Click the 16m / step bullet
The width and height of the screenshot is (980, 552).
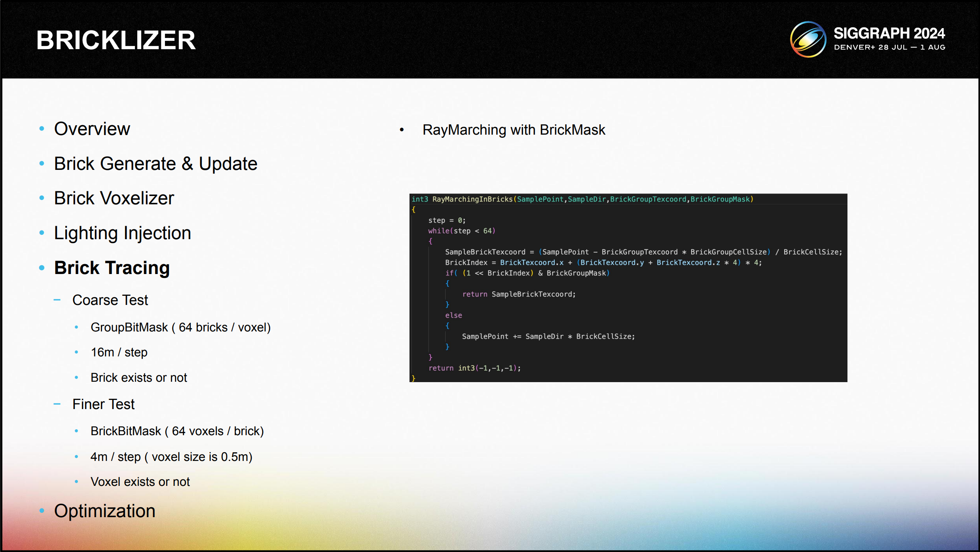(119, 352)
